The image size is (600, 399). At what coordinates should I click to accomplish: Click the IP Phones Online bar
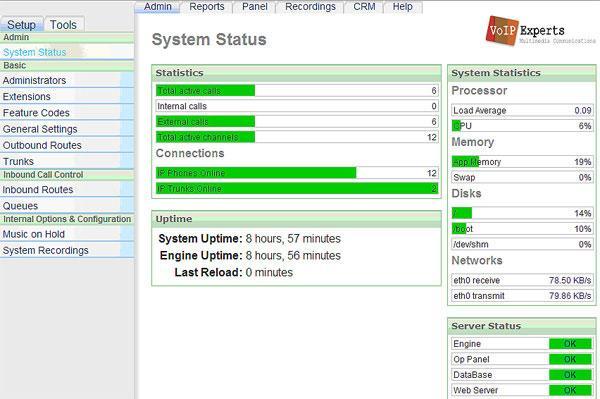[x=297, y=173]
